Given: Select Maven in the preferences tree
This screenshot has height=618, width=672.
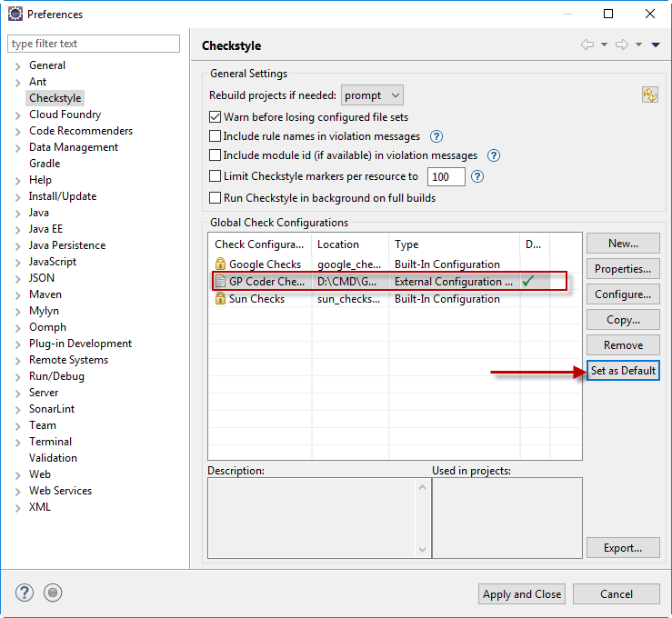Looking at the screenshot, I should (45, 294).
